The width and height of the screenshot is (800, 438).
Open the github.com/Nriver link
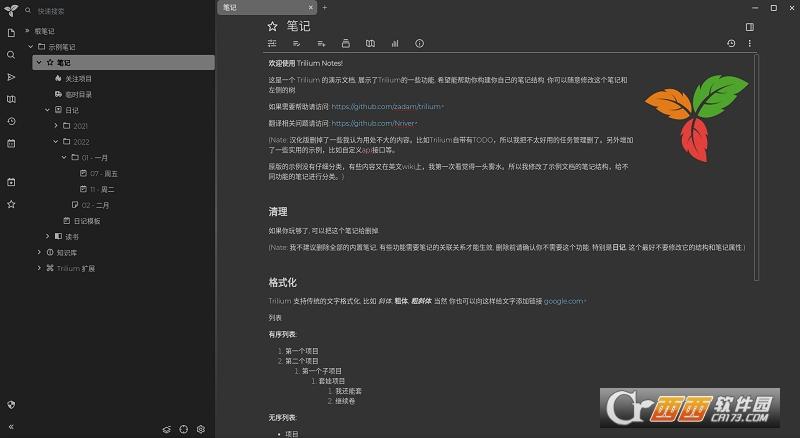pyautogui.click(x=374, y=123)
